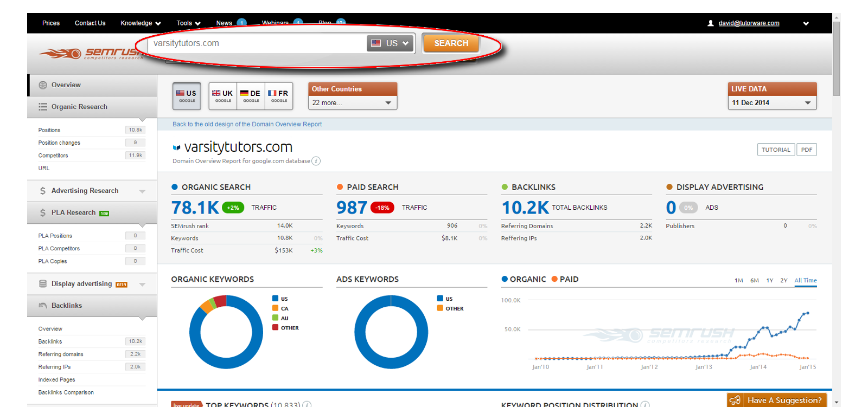
Task: Click the david@tutorware.com account link
Action: pyautogui.click(x=749, y=23)
